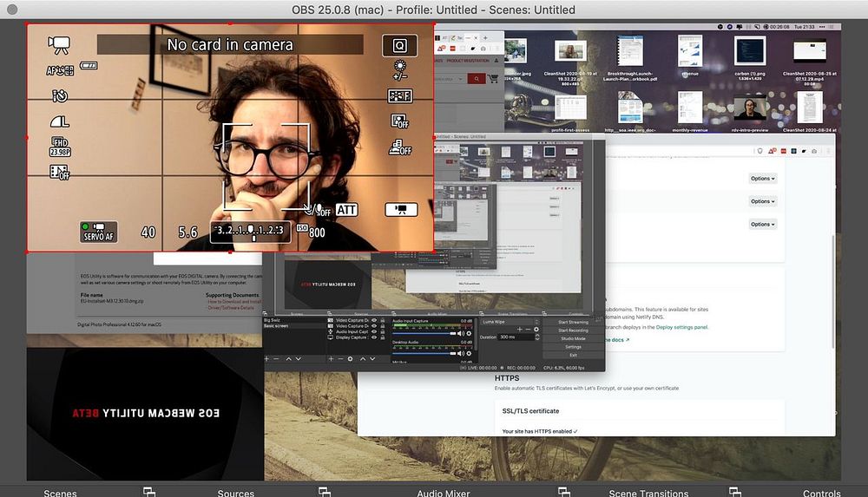Select the Big Swiz scene
Viewport: 868px width, 497px height.
(272, 320)
